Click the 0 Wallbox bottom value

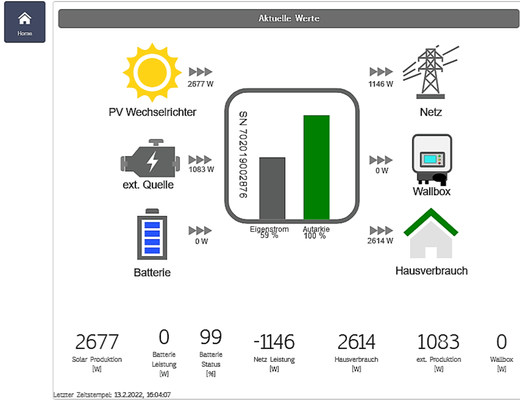point(502,342)
